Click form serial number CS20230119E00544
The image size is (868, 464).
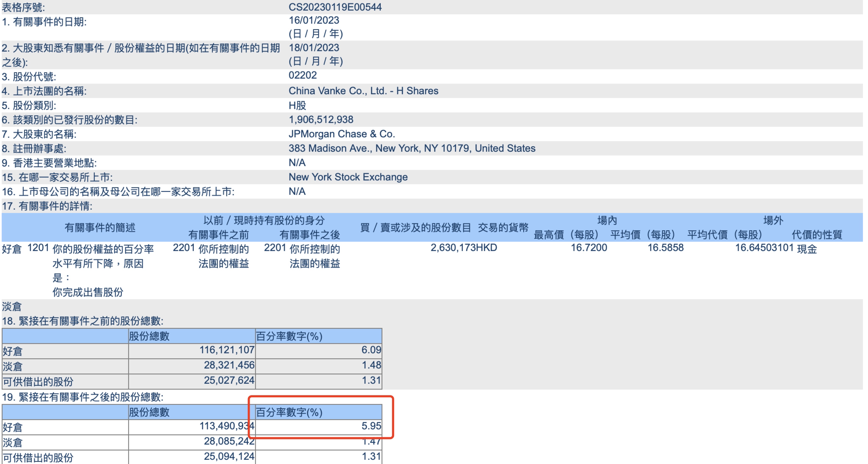335,7
